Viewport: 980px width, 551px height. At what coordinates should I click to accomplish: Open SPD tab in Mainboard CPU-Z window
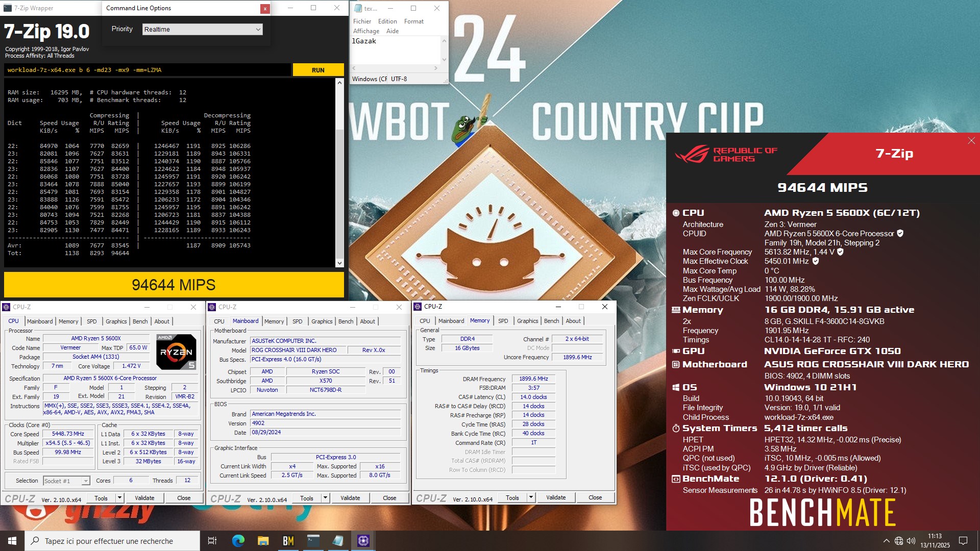(297, 321)
